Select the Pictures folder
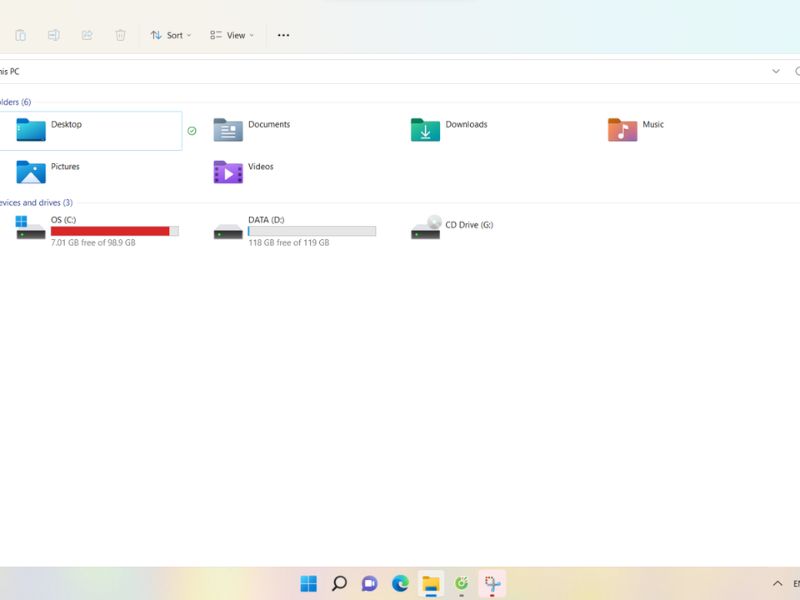Screen dimensions: 800x600 tap(48, 172)
